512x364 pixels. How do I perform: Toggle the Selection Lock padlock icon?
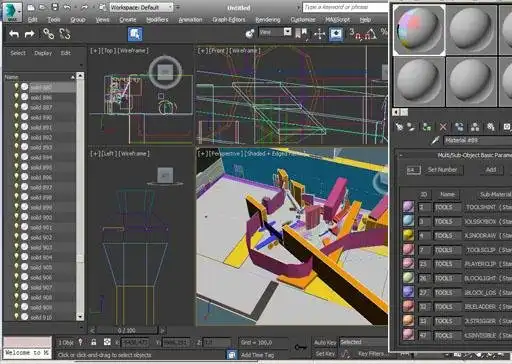(94, 342)
